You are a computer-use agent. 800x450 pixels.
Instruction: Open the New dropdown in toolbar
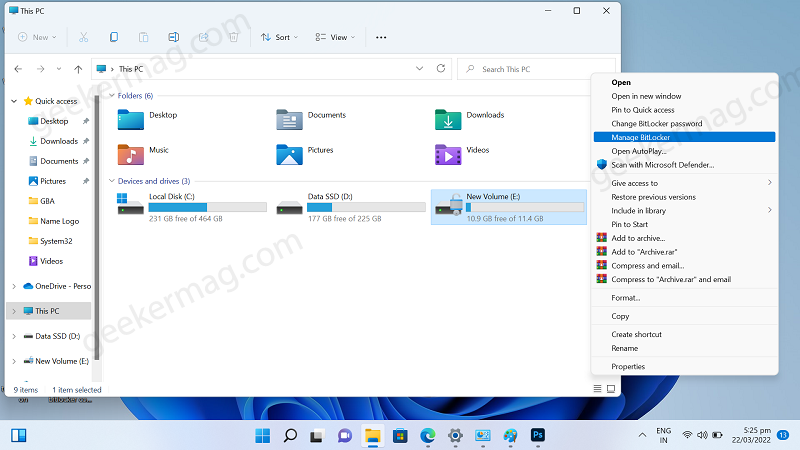(x=37, y=37)
